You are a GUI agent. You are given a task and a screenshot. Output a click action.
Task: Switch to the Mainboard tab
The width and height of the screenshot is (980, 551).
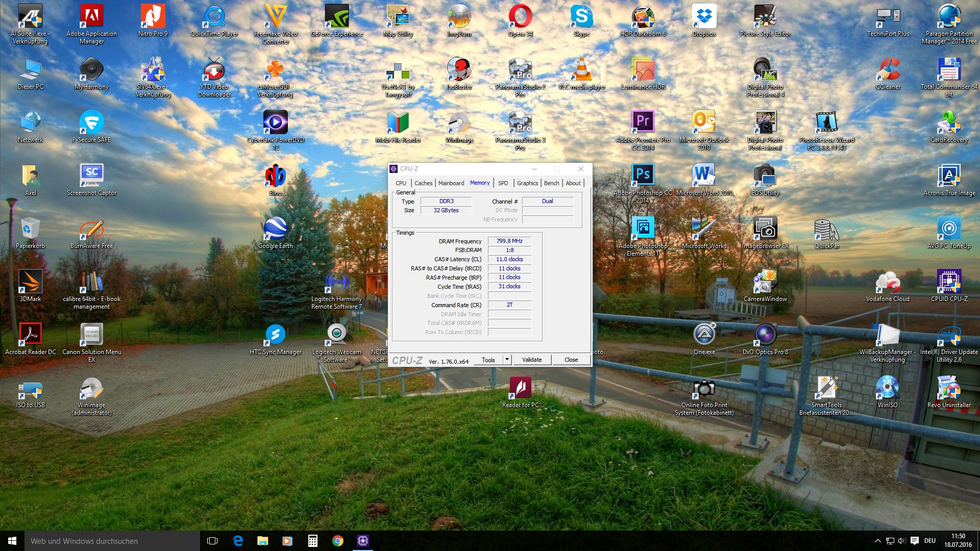click(451, 183)
